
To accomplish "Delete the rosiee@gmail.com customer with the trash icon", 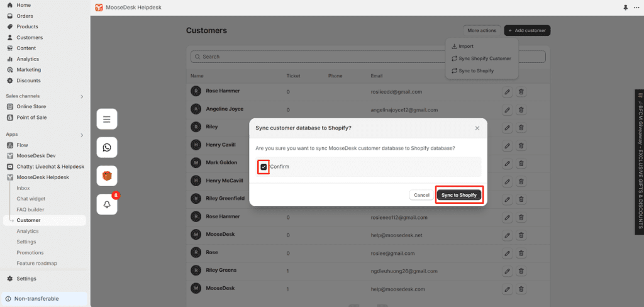I will (521, 253).
